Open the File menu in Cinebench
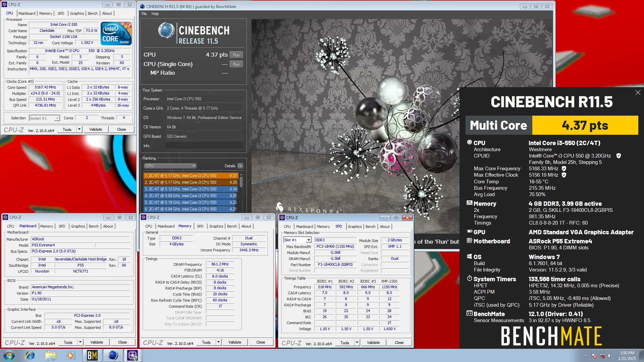Image resolution: width=644 pixels, height=362 pixels. point(144,14)
